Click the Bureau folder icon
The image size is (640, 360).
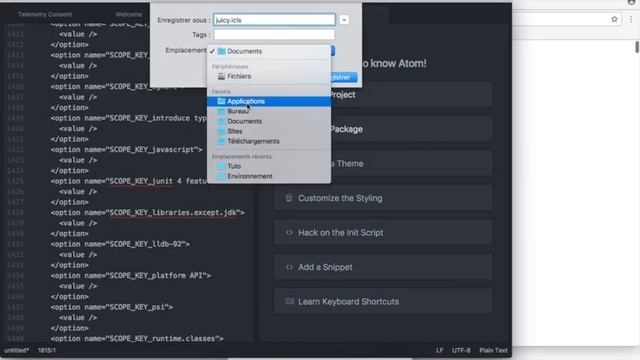click(221, 111)
